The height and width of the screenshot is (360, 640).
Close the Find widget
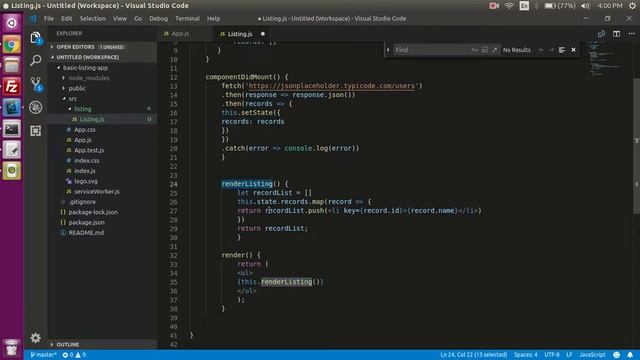(x=573, y=50)
